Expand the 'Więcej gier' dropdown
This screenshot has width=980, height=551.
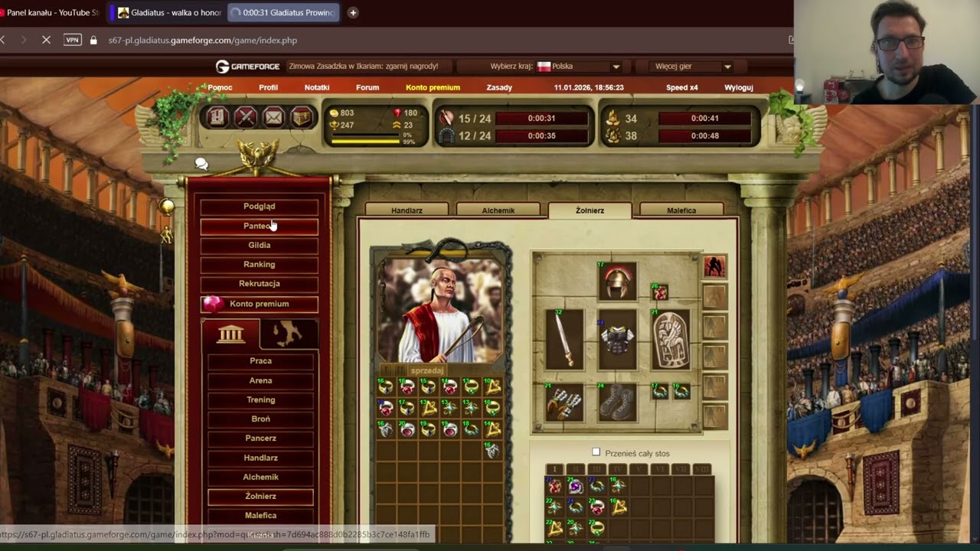pos(693,67)
